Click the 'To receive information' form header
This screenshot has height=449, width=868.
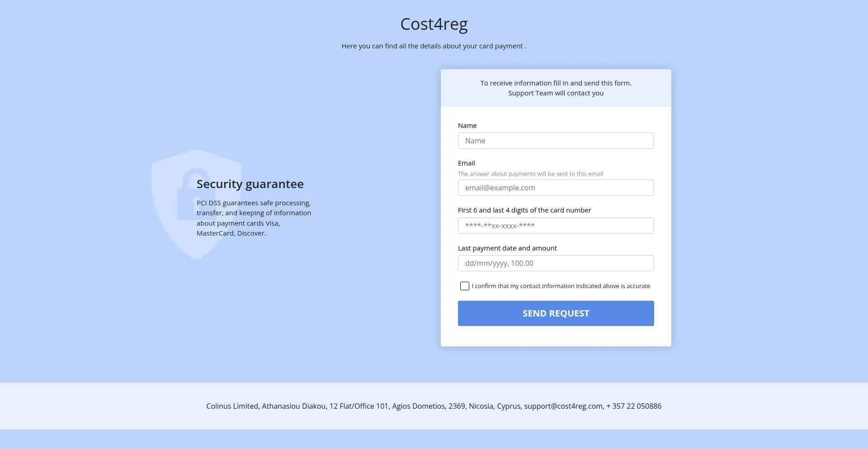(x=556, y=88)
